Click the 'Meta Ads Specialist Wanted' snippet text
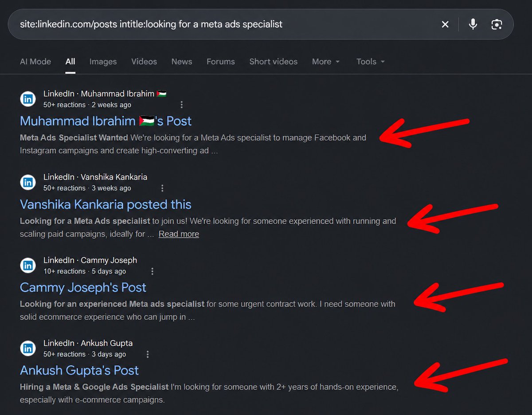532x415 pixels. tap(74, 137)
